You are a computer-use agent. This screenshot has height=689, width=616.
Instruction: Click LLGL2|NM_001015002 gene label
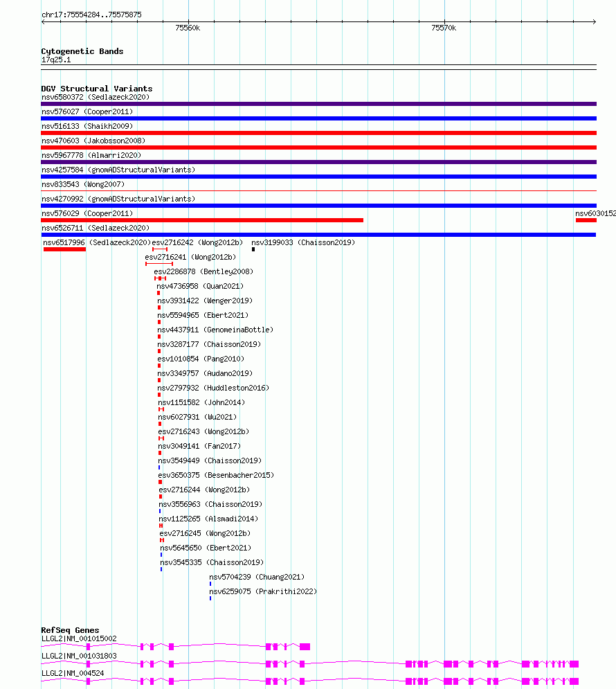(x=79, y=638)
